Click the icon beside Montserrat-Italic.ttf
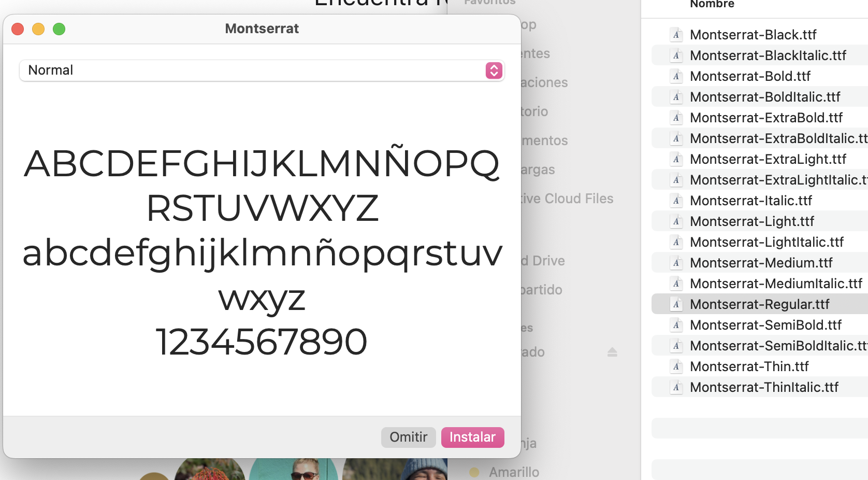Image resolution: width=868 pixels, height=480 pixels. (676, 201)
